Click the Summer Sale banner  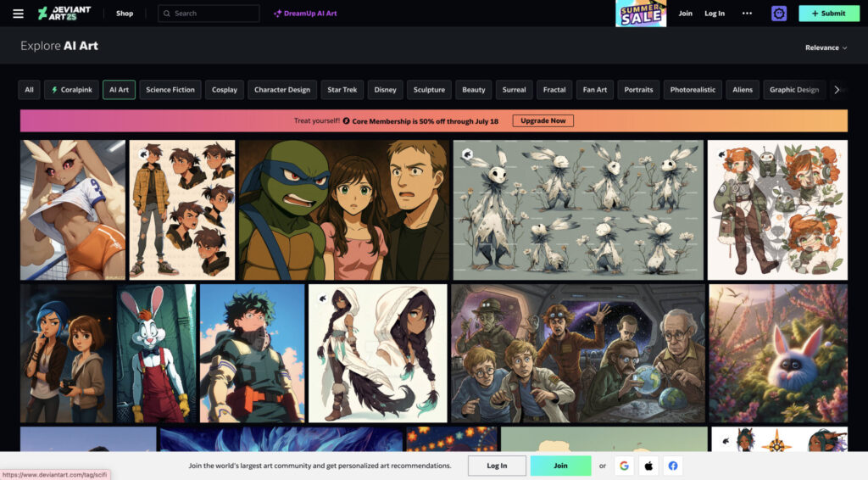coord(641,14)
